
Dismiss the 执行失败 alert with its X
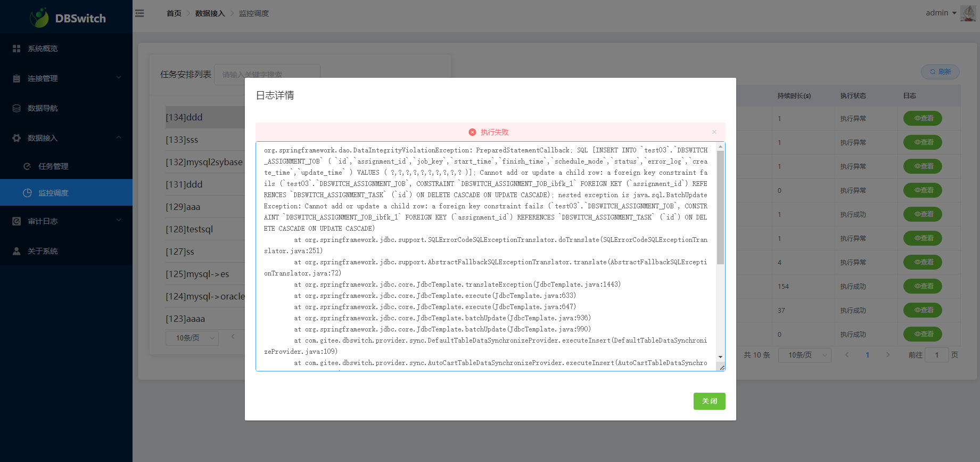point(714,132)
